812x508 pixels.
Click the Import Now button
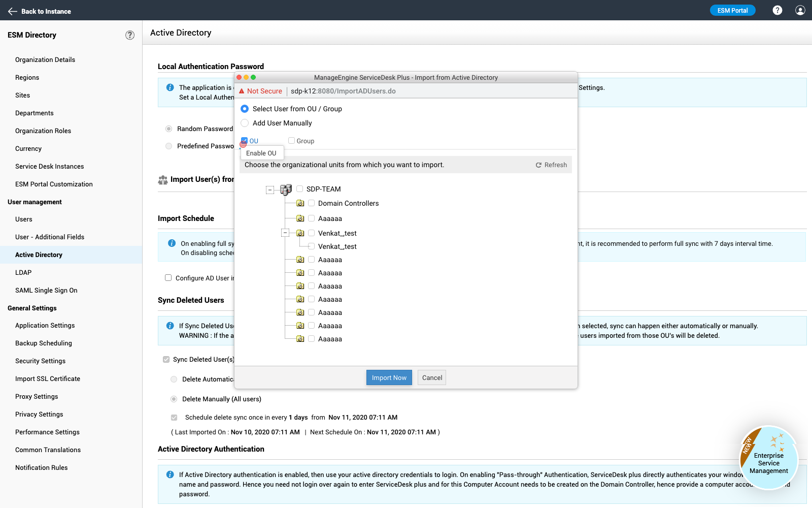(x=389, y=377)
